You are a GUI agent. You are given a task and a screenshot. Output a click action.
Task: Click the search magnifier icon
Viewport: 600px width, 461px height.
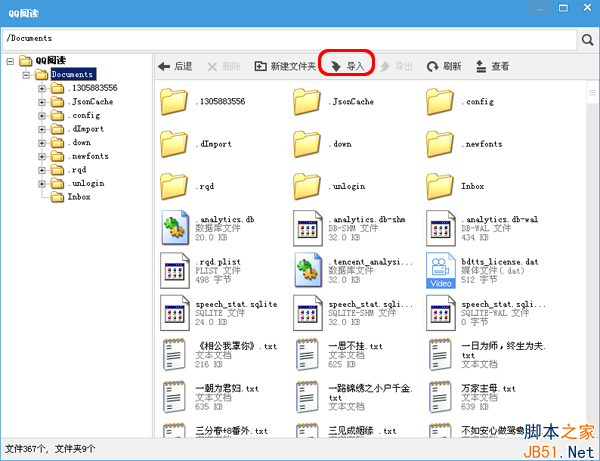click(587, 39)
